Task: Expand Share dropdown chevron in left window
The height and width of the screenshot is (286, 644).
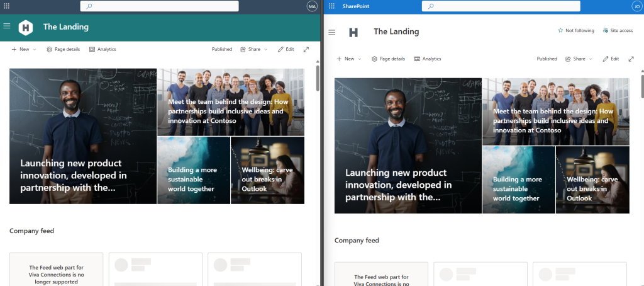Action: click(x=266, y=49)
